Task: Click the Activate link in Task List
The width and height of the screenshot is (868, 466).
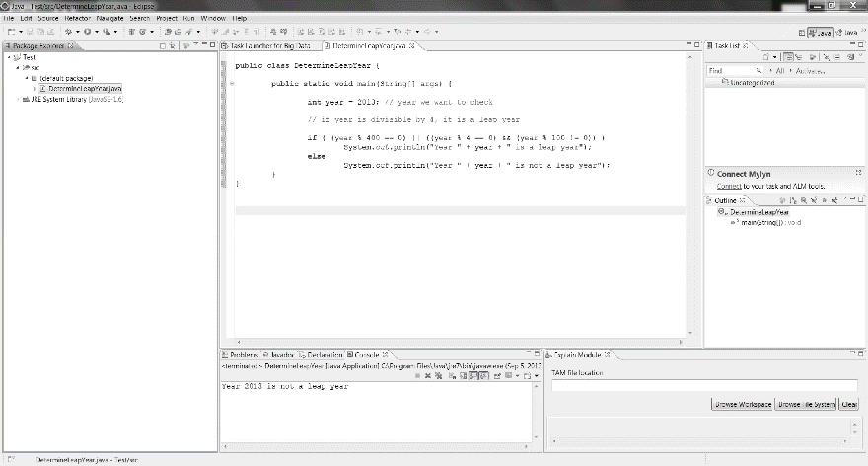Action: [x=811, y=71]
